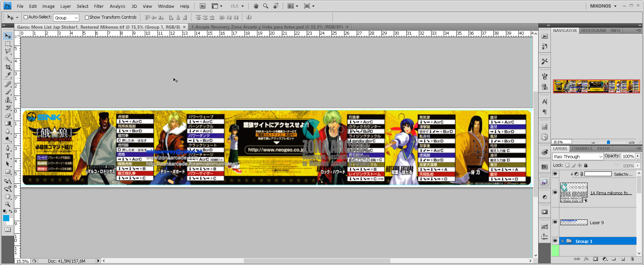Click the Rotate View tool in the top bar

pyautogui.click(x=276, y=6)
